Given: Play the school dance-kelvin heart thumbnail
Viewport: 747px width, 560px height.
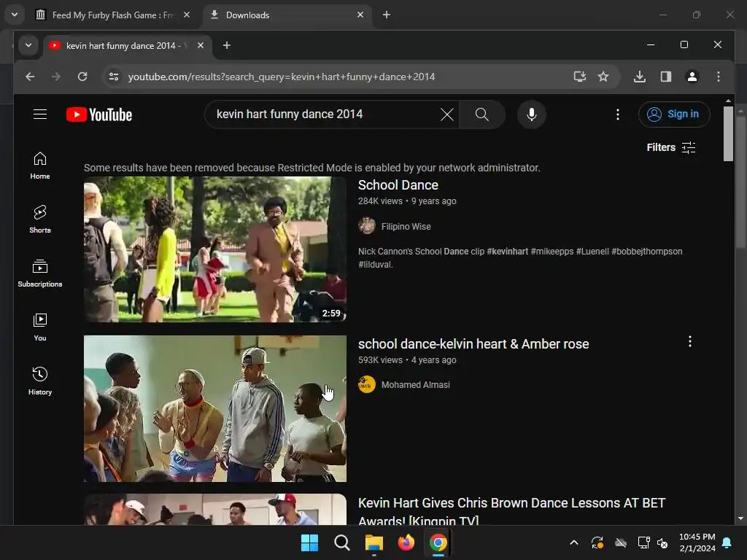Looking at the screenshot, I should (215, 408).
